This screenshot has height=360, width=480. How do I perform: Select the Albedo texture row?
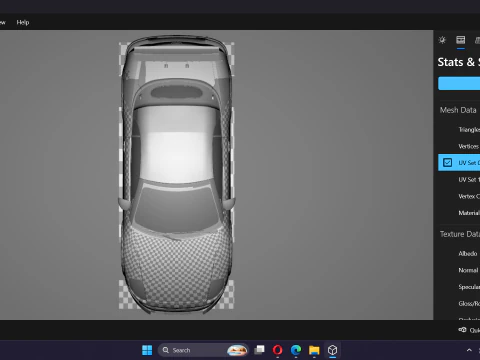click(x=459, y=254)
